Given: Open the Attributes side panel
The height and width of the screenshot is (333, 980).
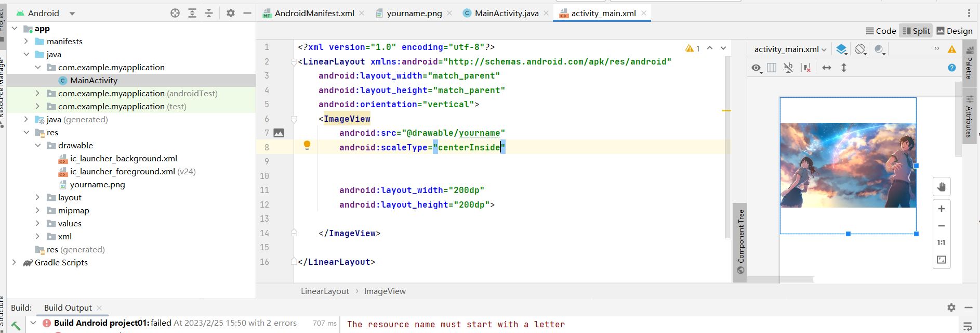Looking at the screenshot, I should click(969, 117).
